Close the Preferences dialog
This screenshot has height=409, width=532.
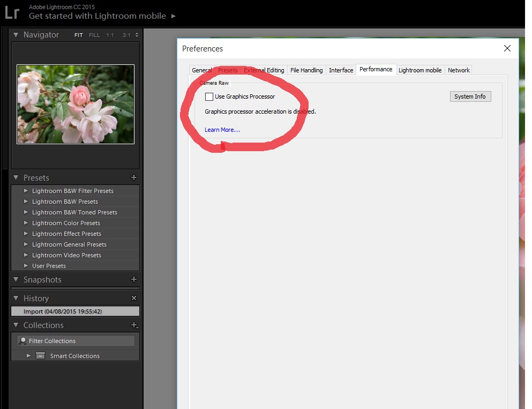(507, 48)
